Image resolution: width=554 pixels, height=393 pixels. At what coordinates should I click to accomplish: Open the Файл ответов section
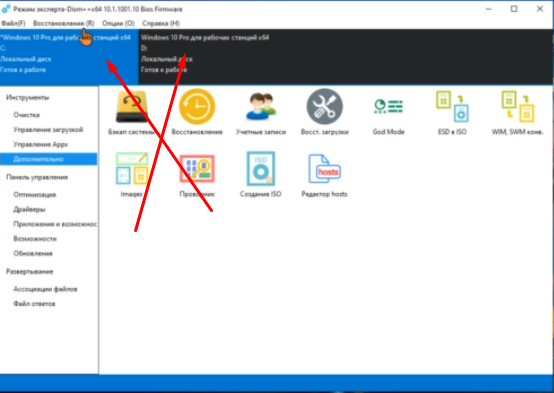point(34,304)
